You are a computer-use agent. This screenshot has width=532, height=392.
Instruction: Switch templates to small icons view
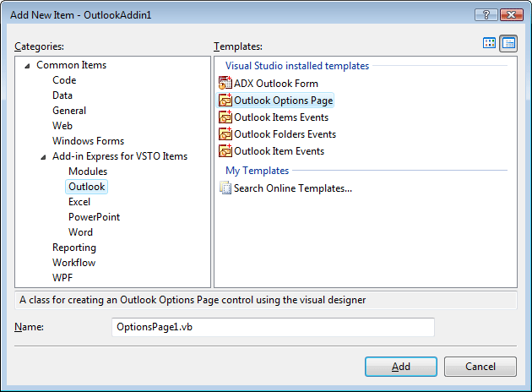pos(508,43)
